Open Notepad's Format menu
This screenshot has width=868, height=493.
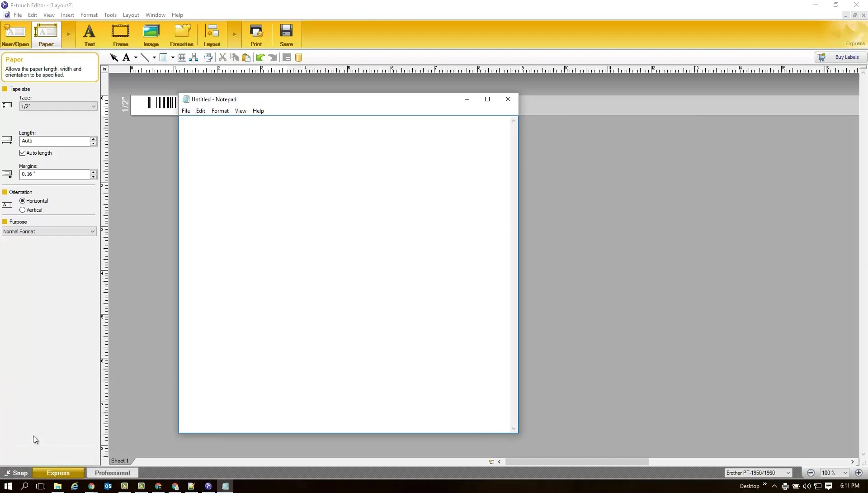[x=220, y=111]
